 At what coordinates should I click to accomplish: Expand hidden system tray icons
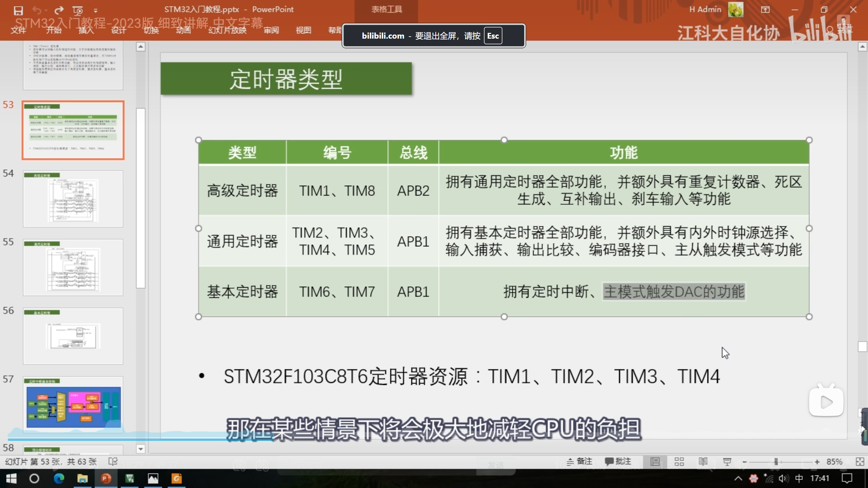[738, 479]
